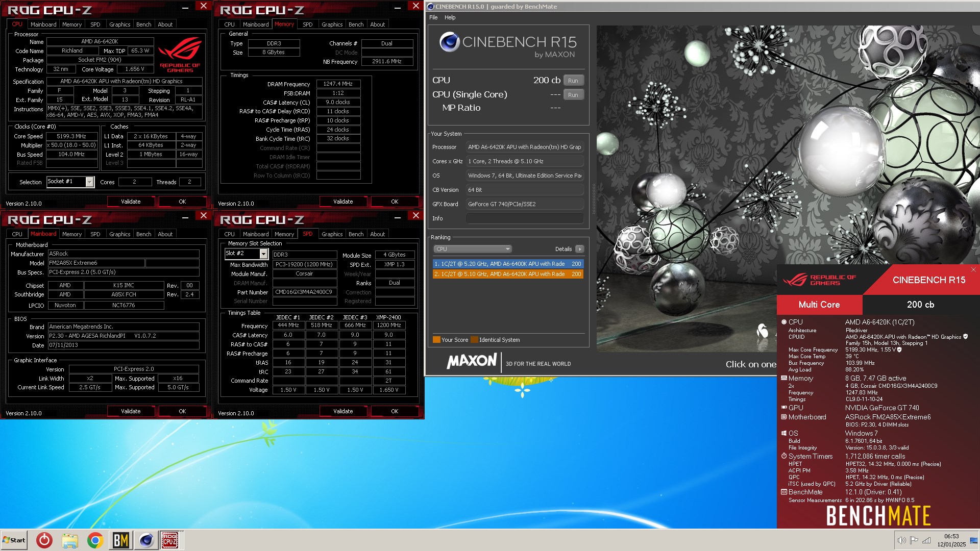Open Action Center flag tray icon
The width and height of the screenshot is (980, 551).
[914, 540]
